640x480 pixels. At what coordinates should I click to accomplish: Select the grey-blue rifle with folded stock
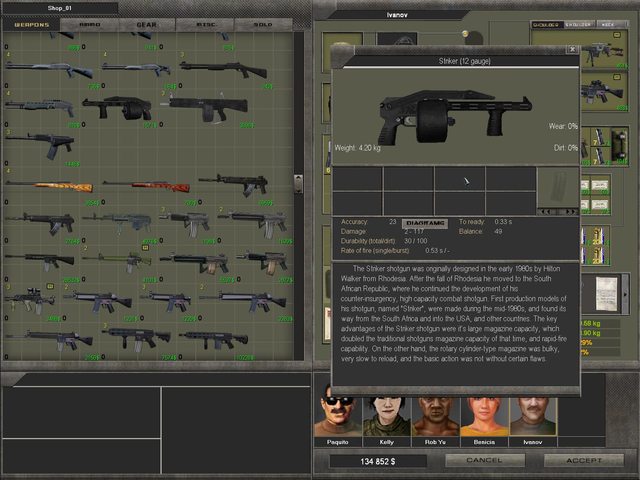click(117, 222)
